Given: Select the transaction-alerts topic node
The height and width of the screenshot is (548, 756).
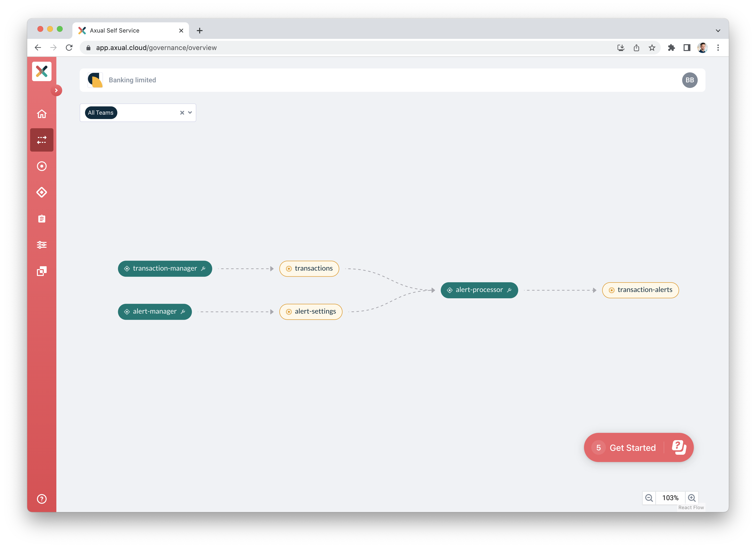Looking at the screenshot, I should (x=640, y=290).
